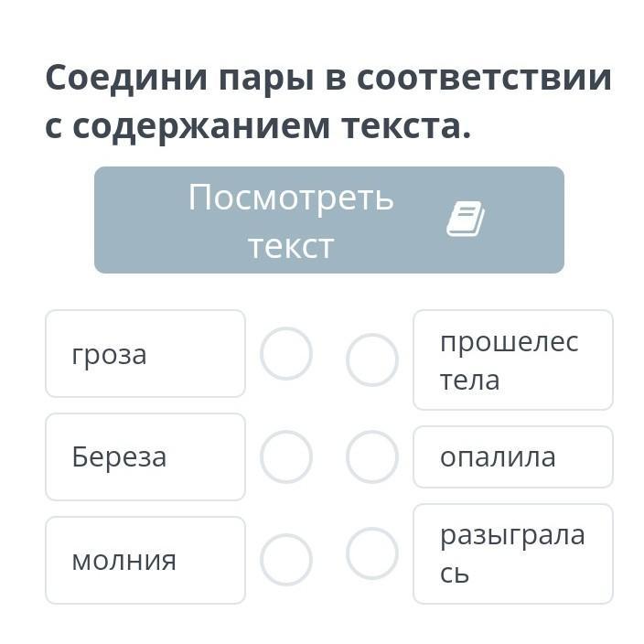The image size is (644, 644).
Task: Choose the разыгралась answer card
Action: coord(512,553)
